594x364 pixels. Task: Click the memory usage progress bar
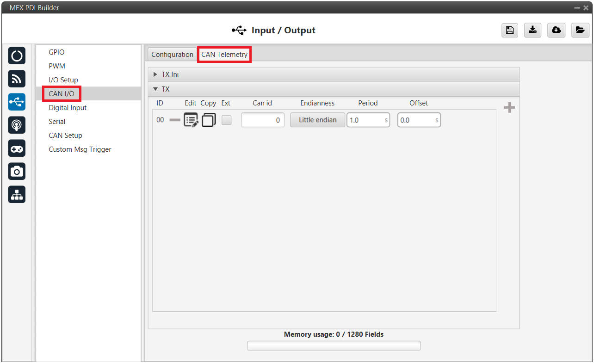click(334, 346)
